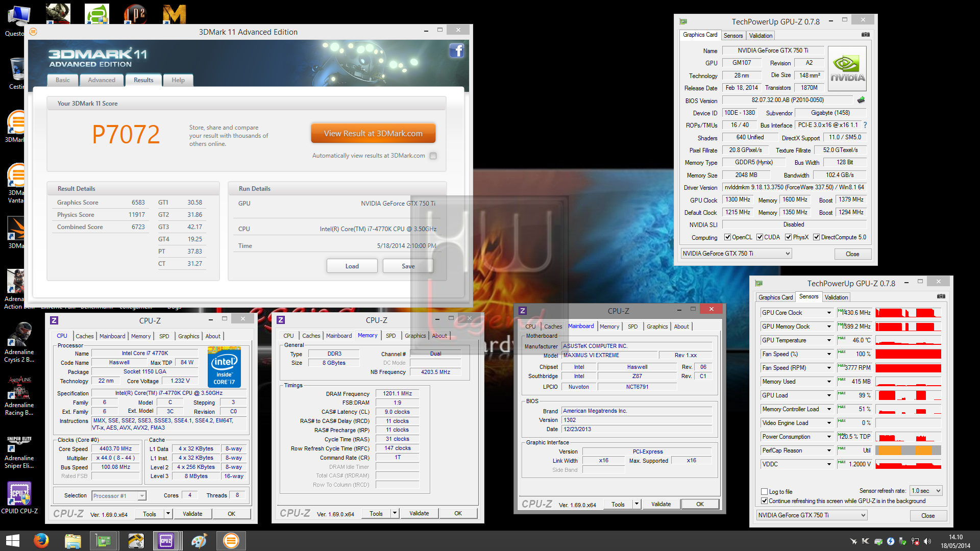The image size is (980, 551).
Task: Click the GPU-Z title bar icon in Sensors window
Action: tap(758, 283)
